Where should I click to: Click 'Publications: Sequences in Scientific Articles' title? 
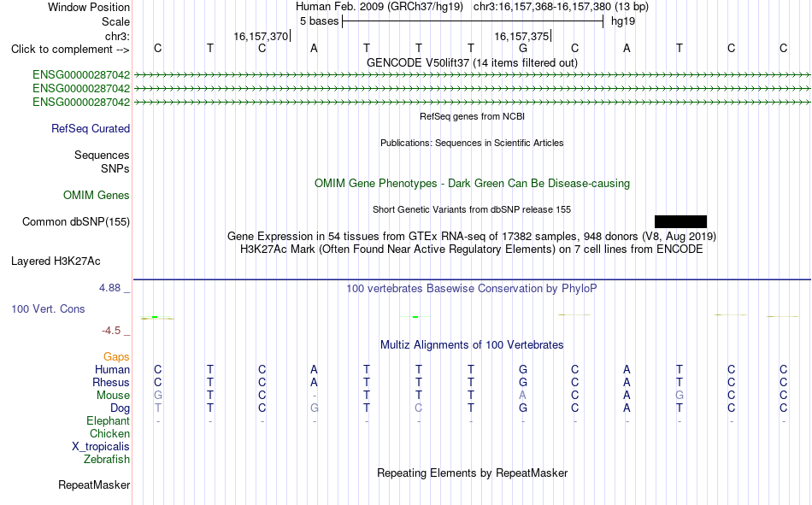[x=472, y=143]
